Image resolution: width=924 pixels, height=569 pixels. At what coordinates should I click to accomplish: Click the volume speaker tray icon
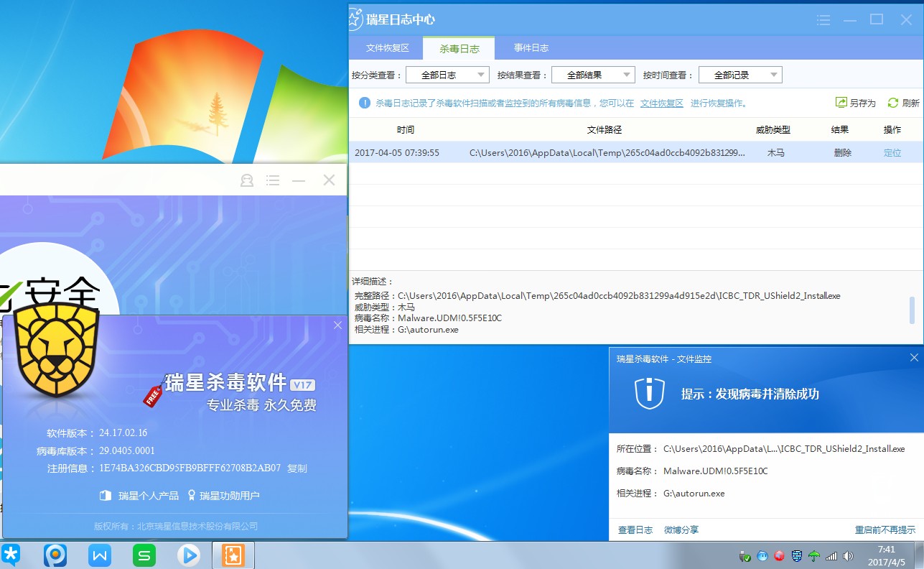pos(848,556)
